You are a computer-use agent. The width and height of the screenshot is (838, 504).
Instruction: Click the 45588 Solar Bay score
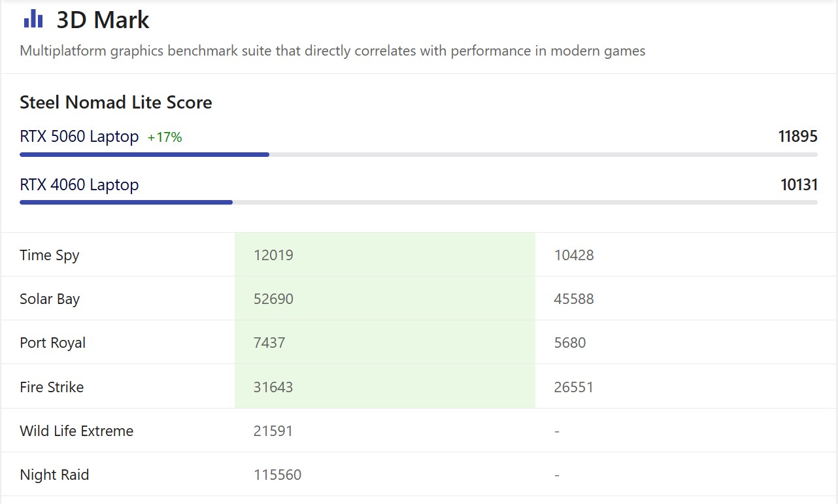[574, 299]
